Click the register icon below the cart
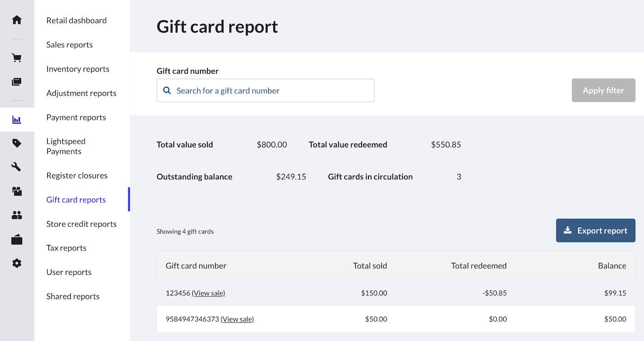 17,82
